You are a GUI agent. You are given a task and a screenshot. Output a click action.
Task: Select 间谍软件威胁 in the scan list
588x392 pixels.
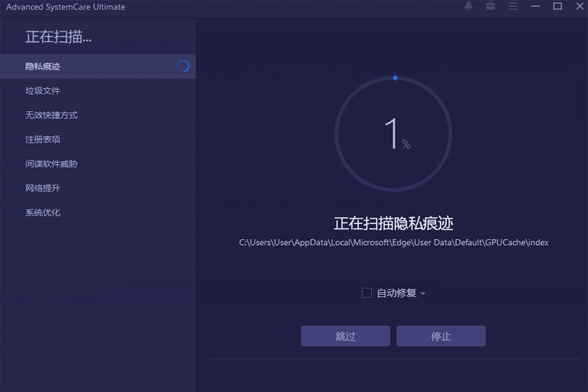pos(98,164)
